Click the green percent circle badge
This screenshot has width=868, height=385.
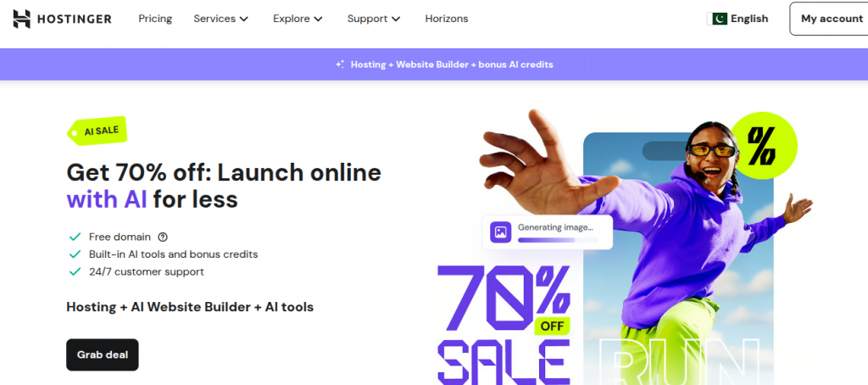point(765,145)
